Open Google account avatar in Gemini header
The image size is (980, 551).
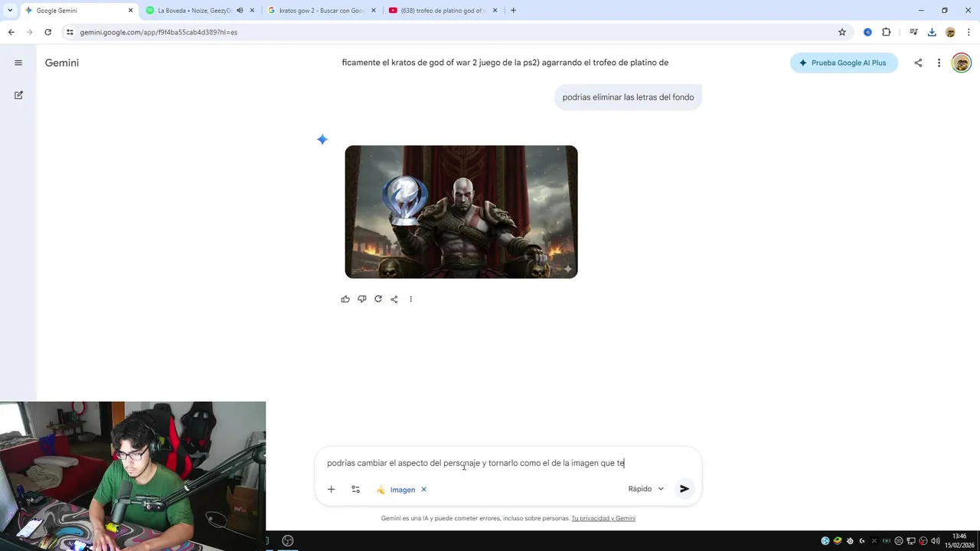pyautogui.click(x=961, y=63)
